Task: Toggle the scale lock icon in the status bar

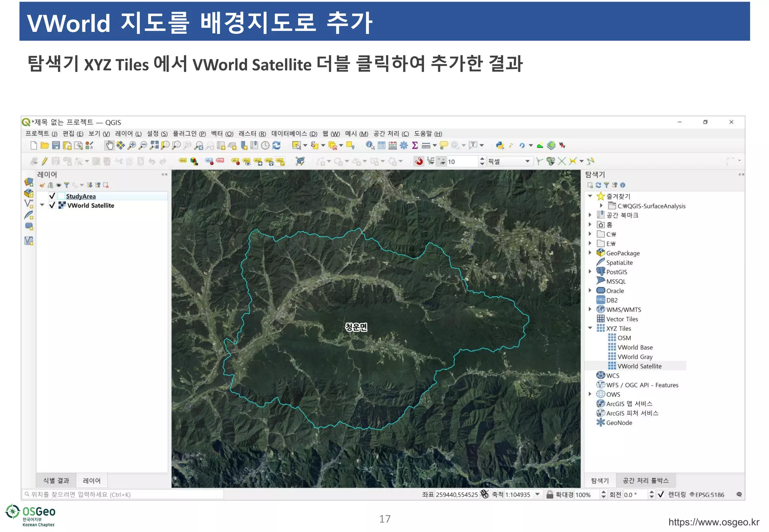Action: (x=550, y=494)
